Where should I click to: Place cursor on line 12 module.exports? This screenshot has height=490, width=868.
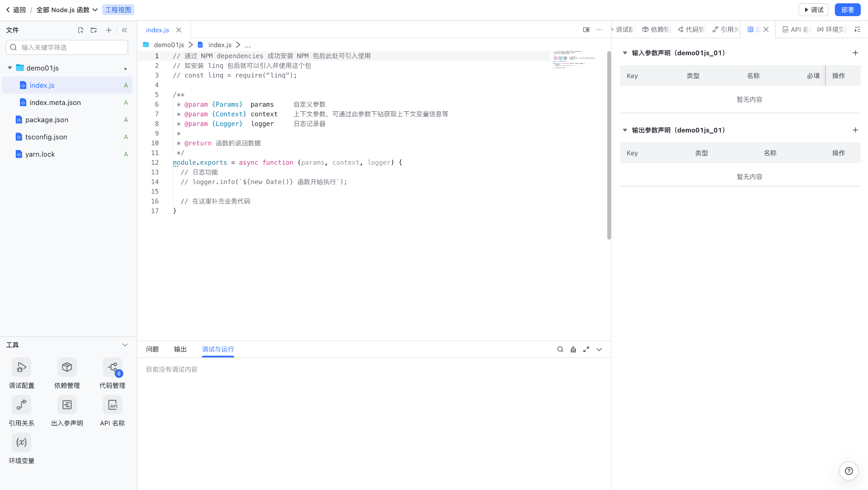pos(200,162)
